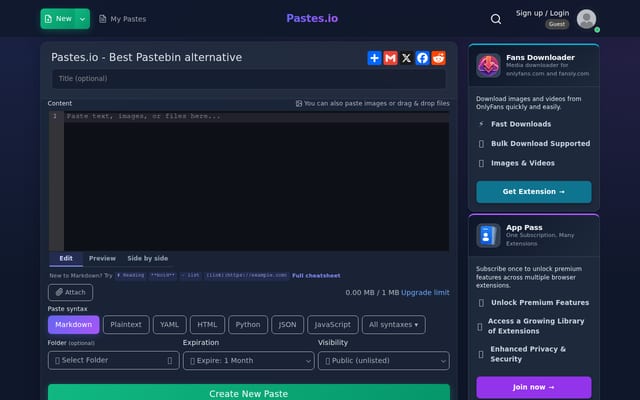This screenshot has width=640, height=400.
Task: Click Fast Downloads feature text
Action: pyautogui.click(x=521, y=124)
